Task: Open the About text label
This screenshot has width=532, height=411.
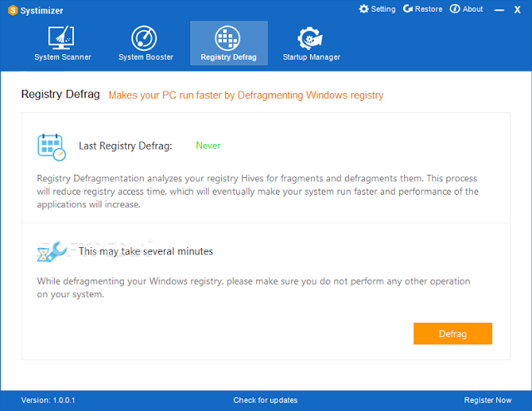Action: [473, 9]
